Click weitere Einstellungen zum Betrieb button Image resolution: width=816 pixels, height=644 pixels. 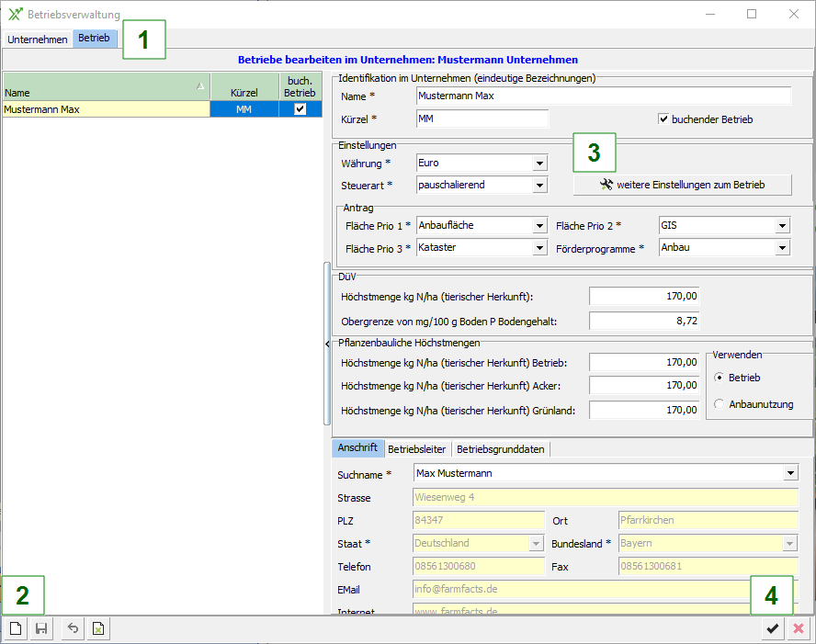point(681,185)
